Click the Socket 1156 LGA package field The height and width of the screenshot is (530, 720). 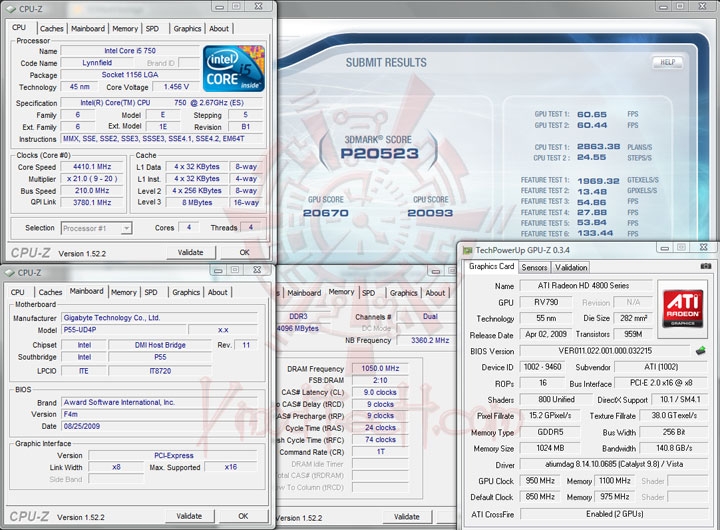pos(130,75)
